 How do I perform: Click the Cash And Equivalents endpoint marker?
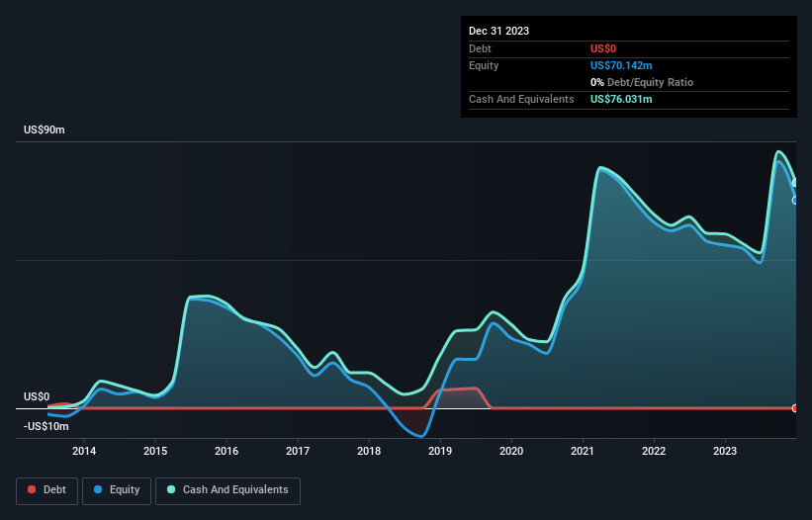[x=795, y=183]
